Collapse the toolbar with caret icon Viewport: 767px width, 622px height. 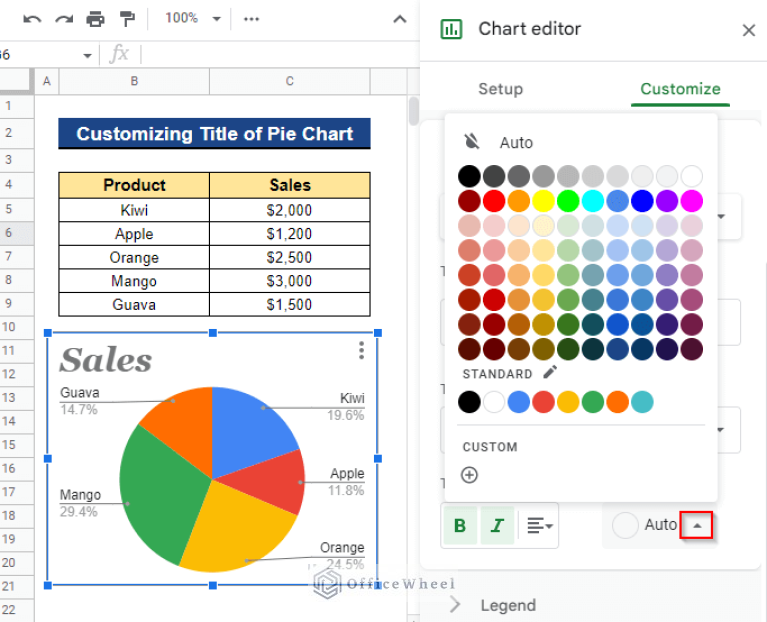tap(400, 19)
